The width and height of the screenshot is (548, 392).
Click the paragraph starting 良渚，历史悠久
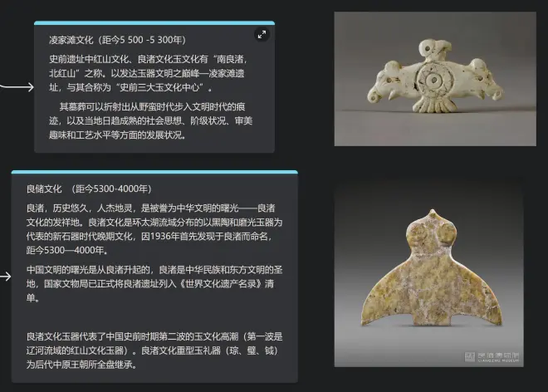pyautogui.click(x=154, y=229)
